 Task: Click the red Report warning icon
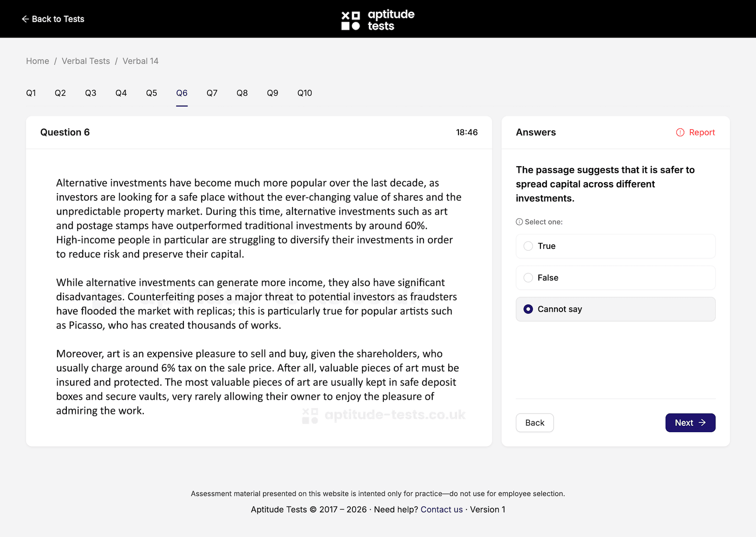pos(680,132)
